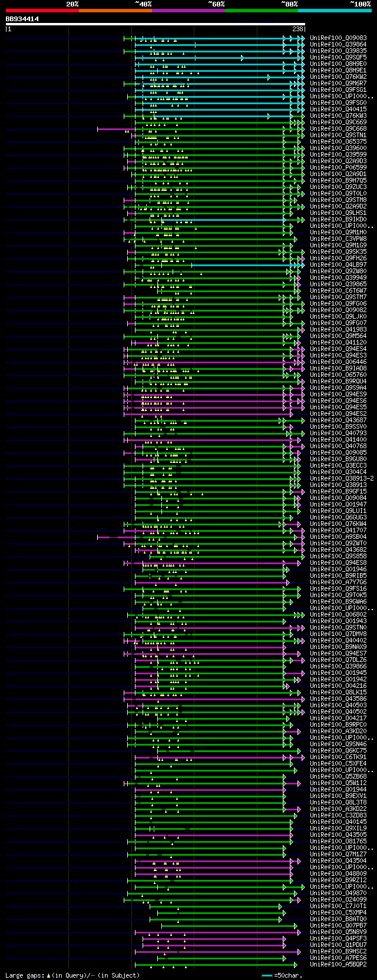This screenshot has width=377, height=980.
Task: Select hit label UniRef100_Q9SK35
Action: [x=338, y=251]
